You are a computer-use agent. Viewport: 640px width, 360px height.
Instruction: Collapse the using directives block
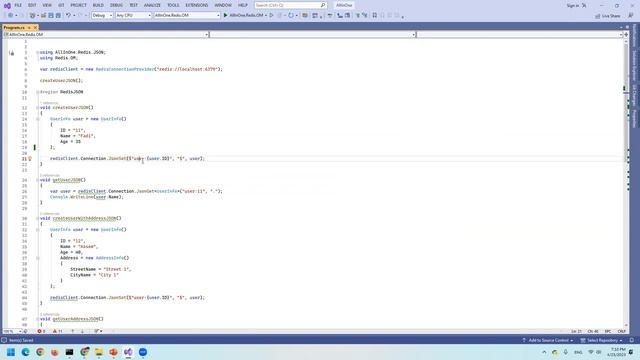click(38, 52)
